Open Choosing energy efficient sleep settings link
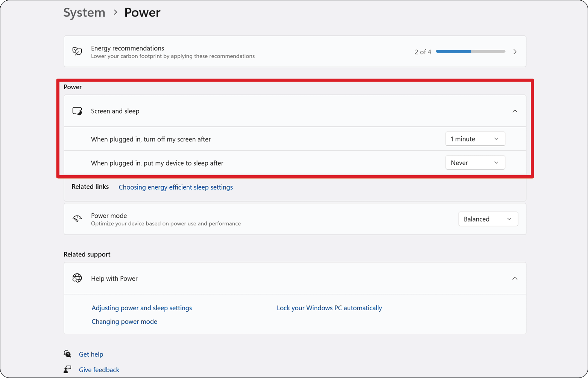 (176, 187)
